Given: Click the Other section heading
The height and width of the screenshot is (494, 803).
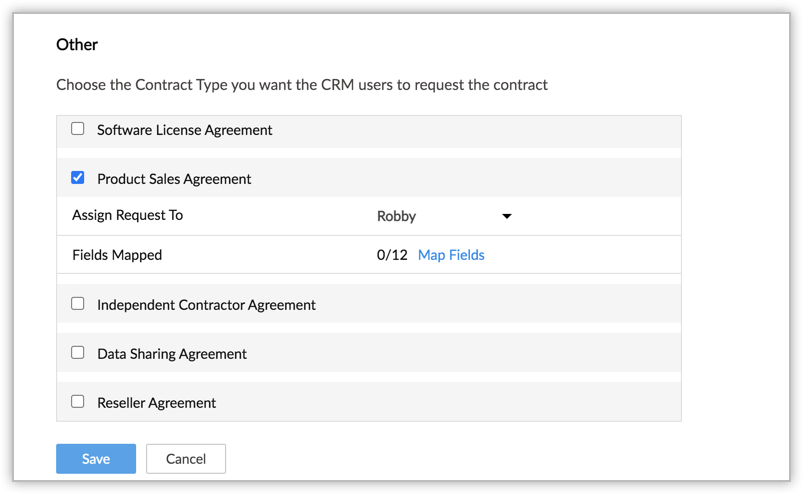Looking at the screenshot, I should click(77, 44).
